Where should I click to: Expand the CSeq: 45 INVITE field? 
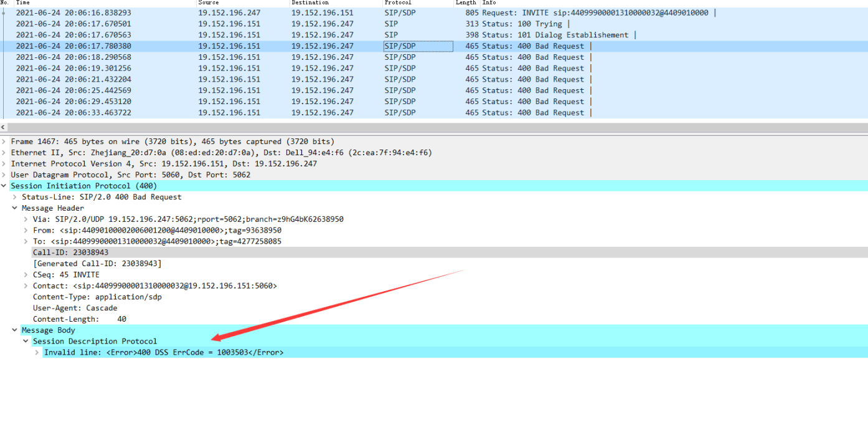[26, 275]
